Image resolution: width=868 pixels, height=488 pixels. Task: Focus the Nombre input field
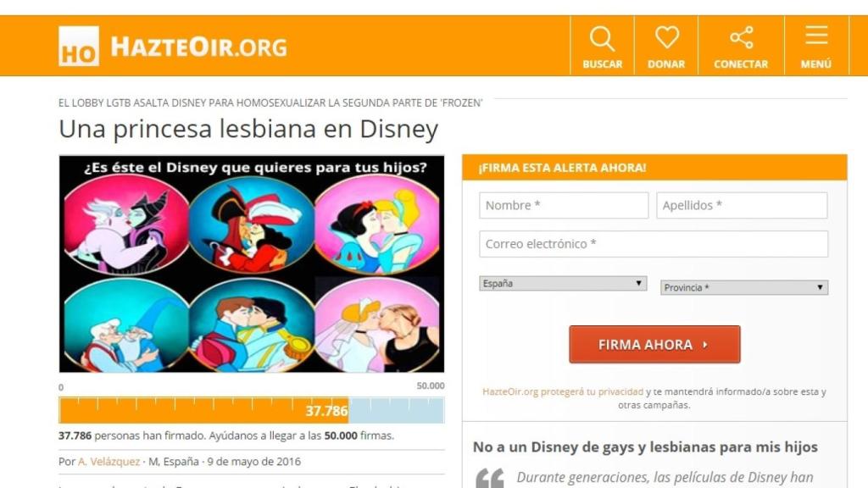[564, 205]
